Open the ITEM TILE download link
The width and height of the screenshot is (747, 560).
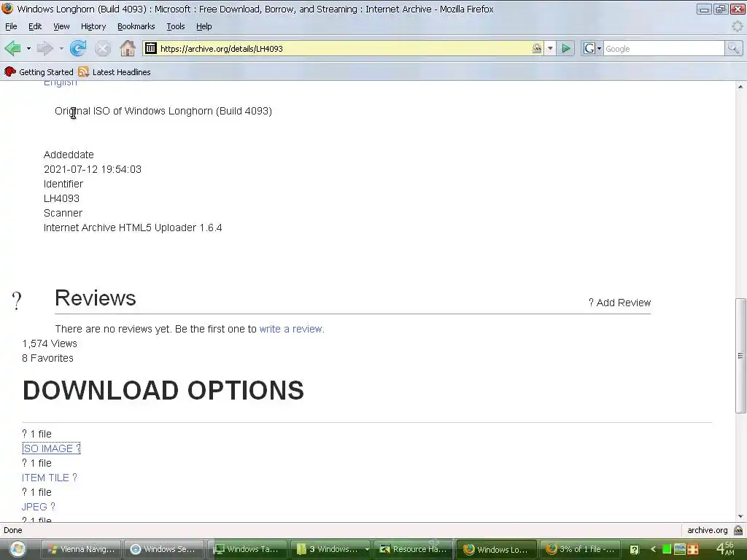[50, 478]
